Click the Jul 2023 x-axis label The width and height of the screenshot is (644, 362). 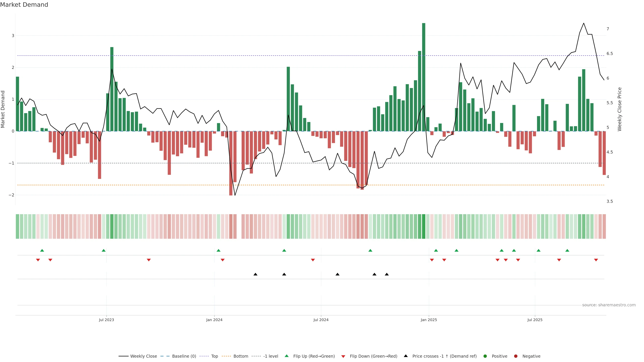[106, 320]
